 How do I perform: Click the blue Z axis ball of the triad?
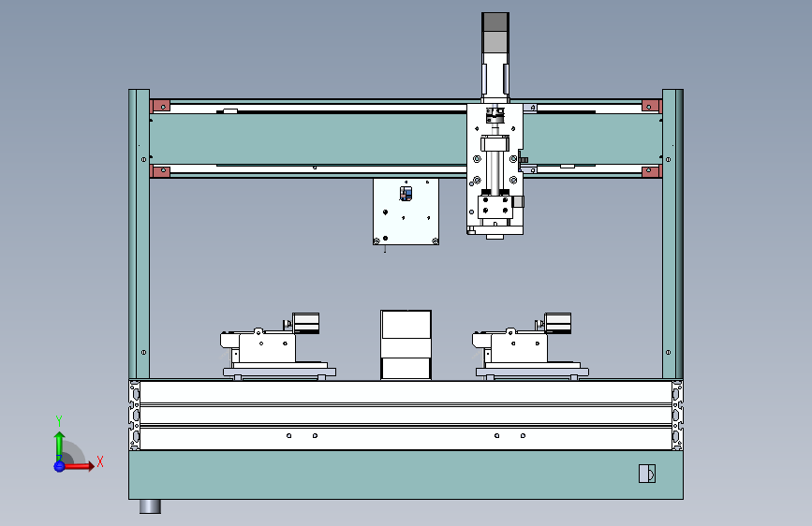point(59,466)
